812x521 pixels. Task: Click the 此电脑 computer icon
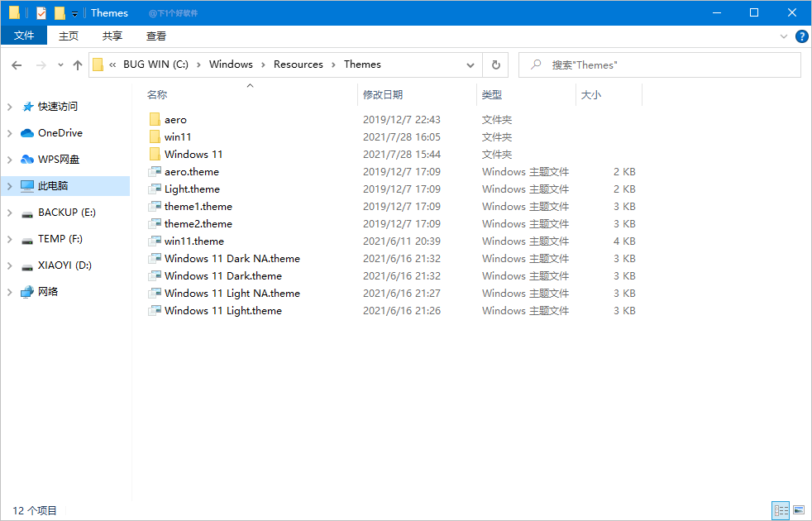(27, 186)
